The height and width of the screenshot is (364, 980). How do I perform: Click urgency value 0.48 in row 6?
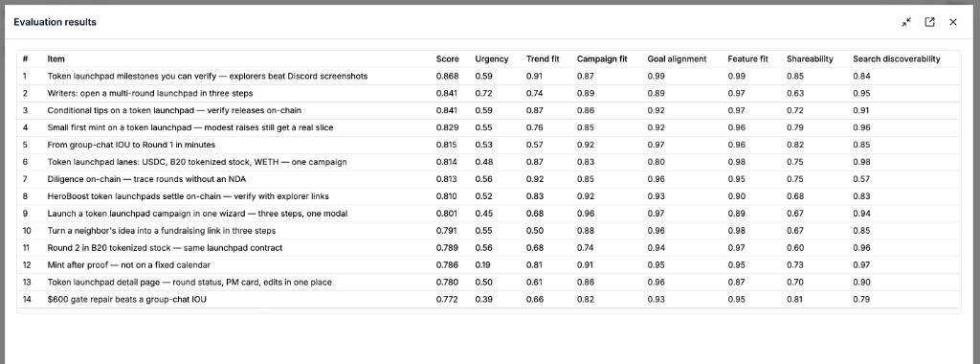coord(483,162)
